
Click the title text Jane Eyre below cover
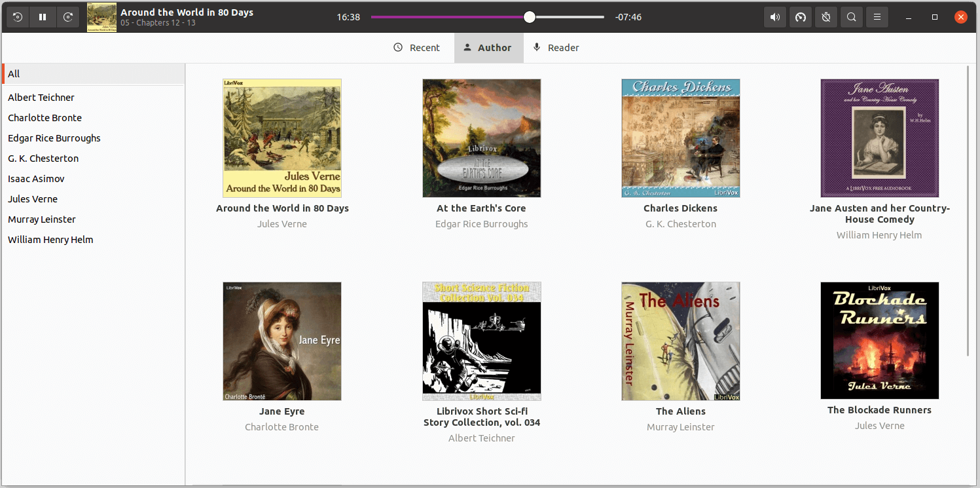(282, 411)
